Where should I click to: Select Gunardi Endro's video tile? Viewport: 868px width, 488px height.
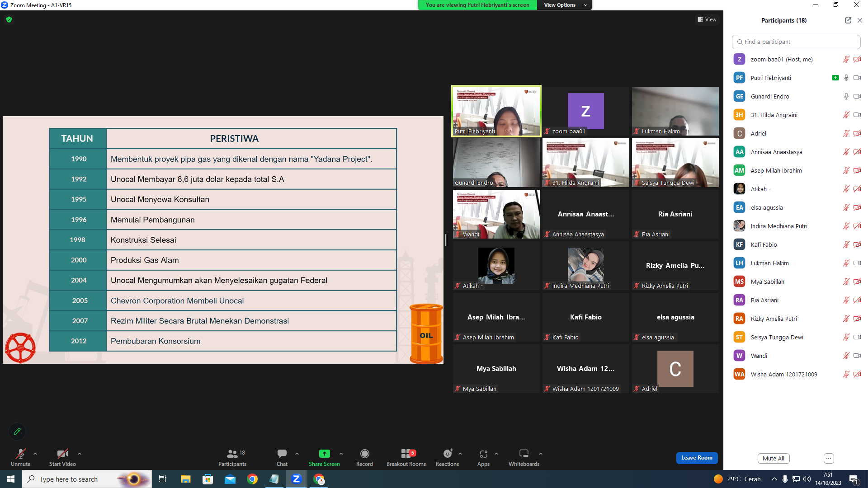496,163
